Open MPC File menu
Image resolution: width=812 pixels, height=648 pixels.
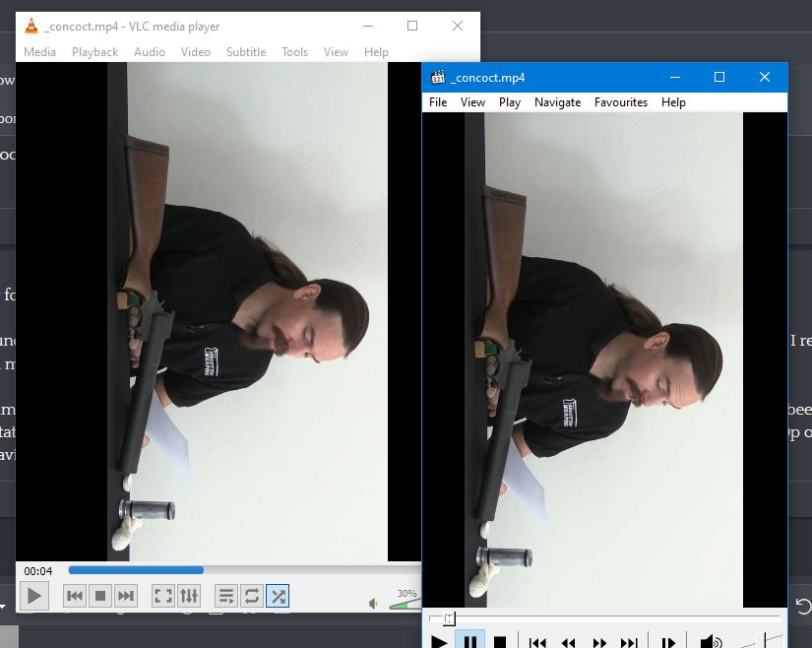click(438, 102)
